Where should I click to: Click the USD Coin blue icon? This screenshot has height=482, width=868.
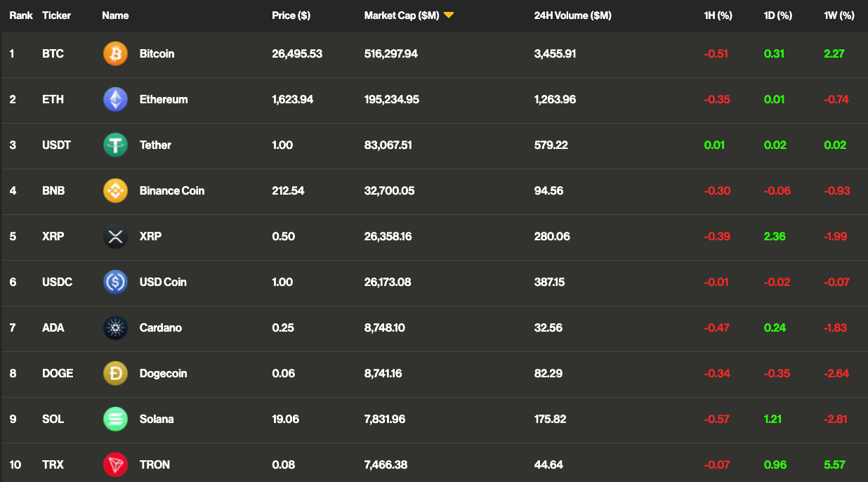tap(115, 282)
